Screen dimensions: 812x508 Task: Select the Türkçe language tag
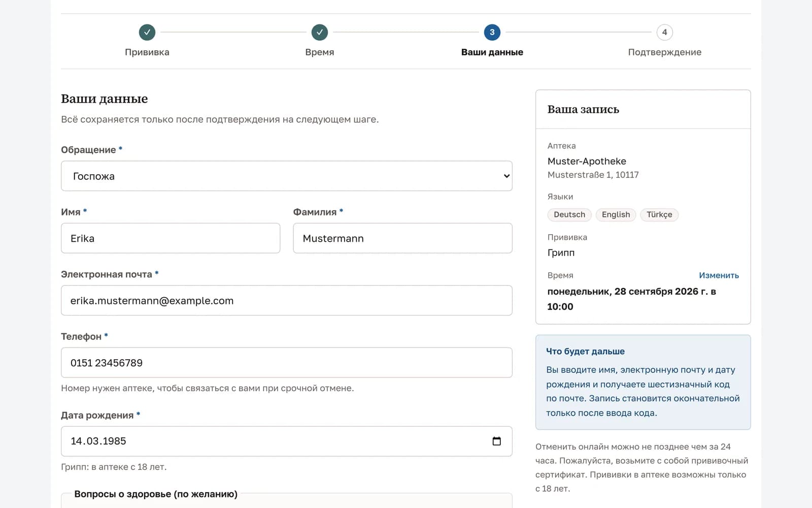659,214
